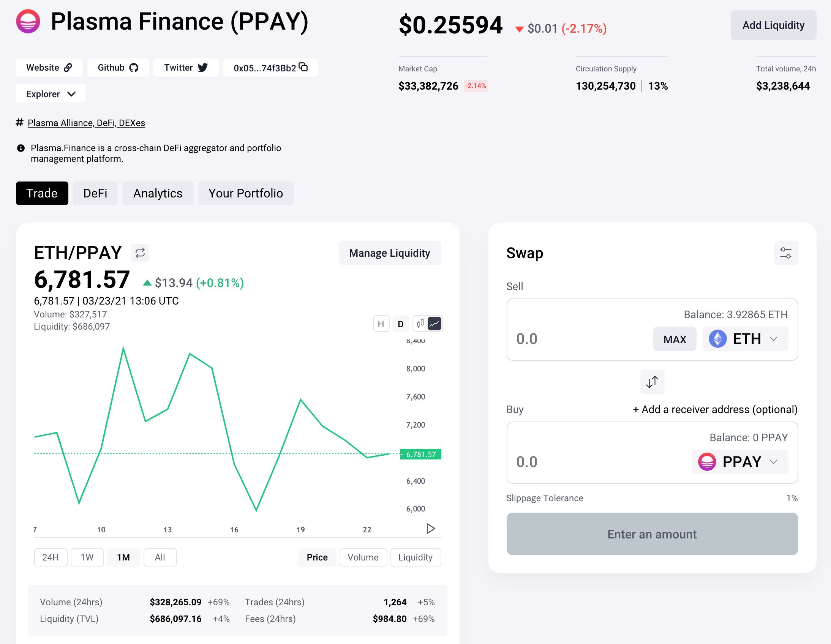This screenshot has width=831, height=644.
Task: Open the Twitter profile link
Action: coord(185,68)
